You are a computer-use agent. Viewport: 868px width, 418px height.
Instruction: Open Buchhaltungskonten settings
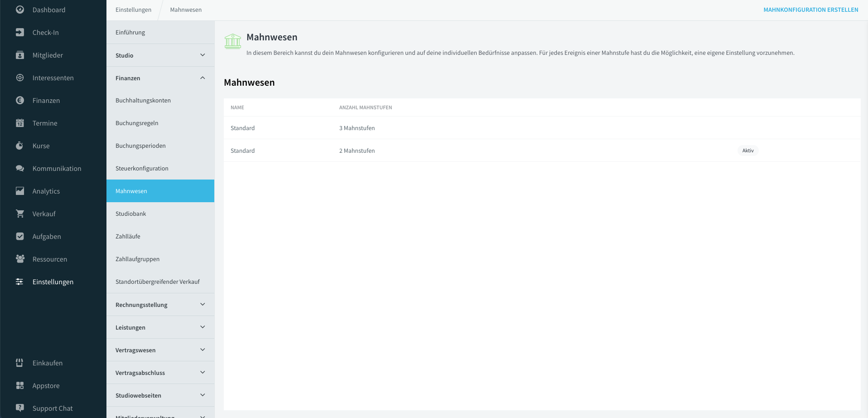pos(160,100)
